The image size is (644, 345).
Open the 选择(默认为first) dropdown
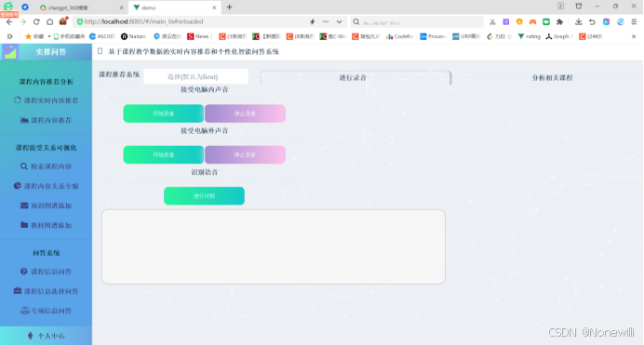[196, 76]
